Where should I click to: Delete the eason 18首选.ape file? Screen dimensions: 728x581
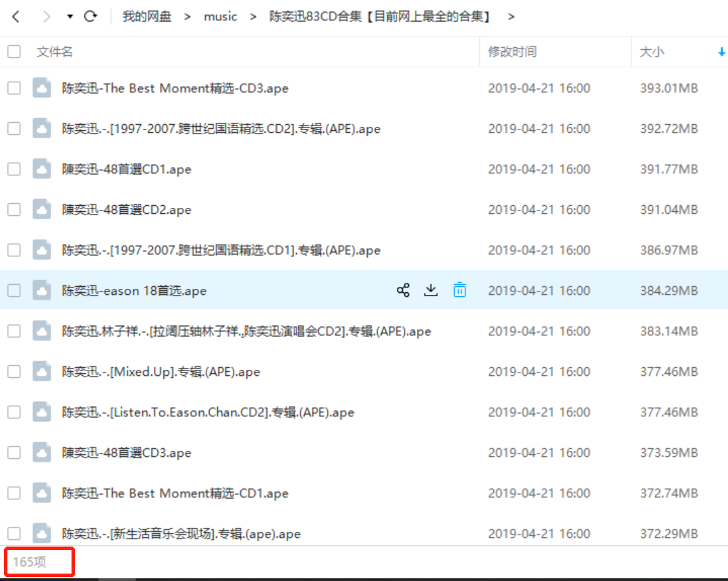click(459, 289)
